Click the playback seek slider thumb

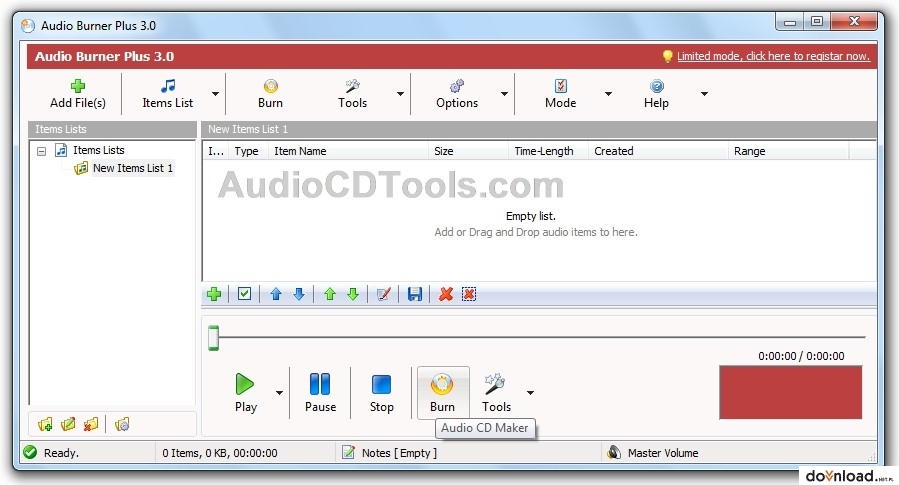213,338
